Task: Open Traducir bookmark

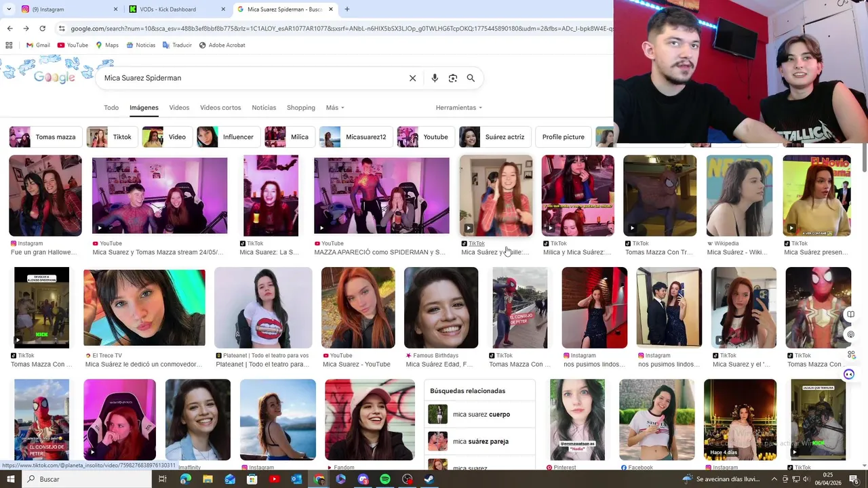Action: (177, 45)
